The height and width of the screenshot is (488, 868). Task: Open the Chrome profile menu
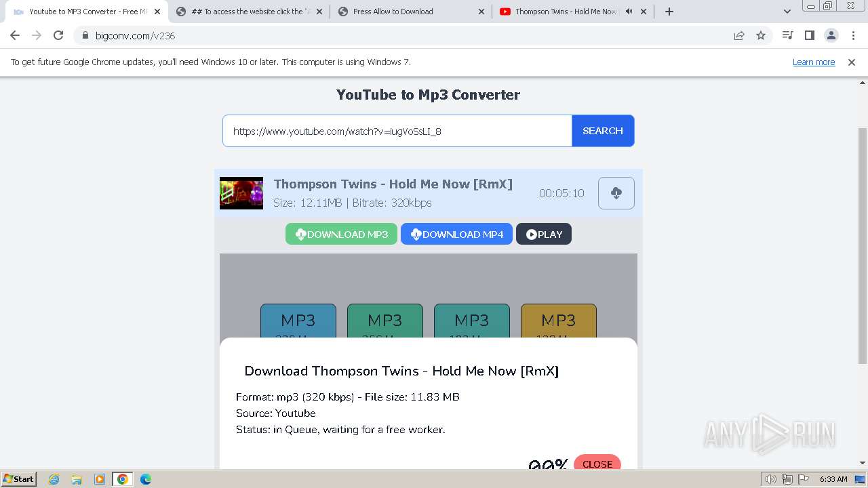click(x=831, y=36)
